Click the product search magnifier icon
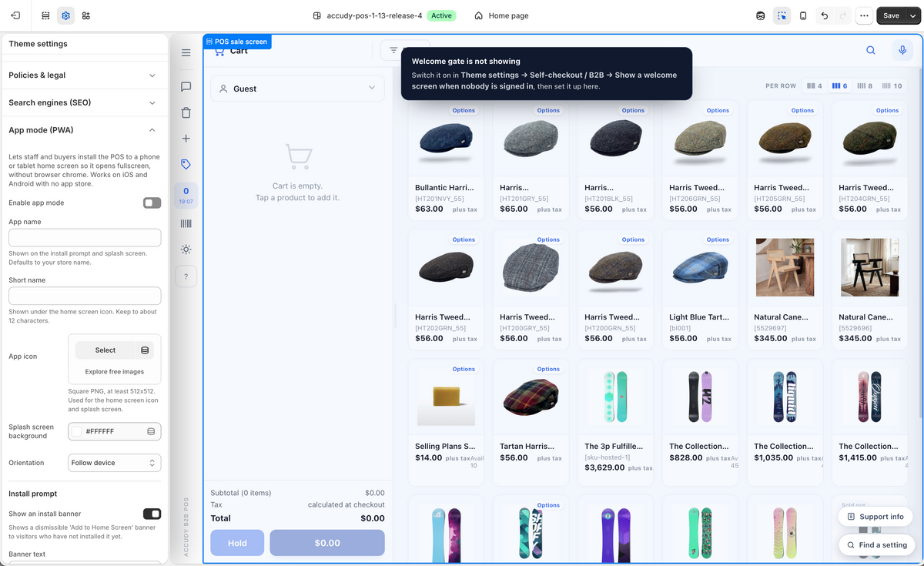Screen dimensions: 924x566 coord(871,50)
